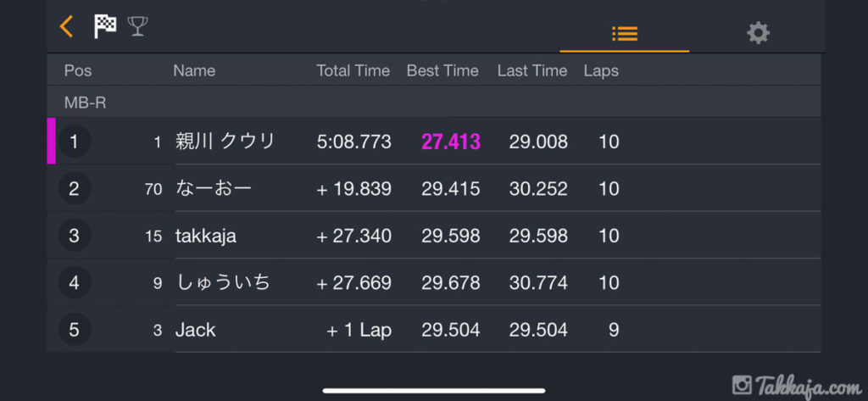Open the trophy rankings icon
868x401 pixels.
(x=137, y=26)
